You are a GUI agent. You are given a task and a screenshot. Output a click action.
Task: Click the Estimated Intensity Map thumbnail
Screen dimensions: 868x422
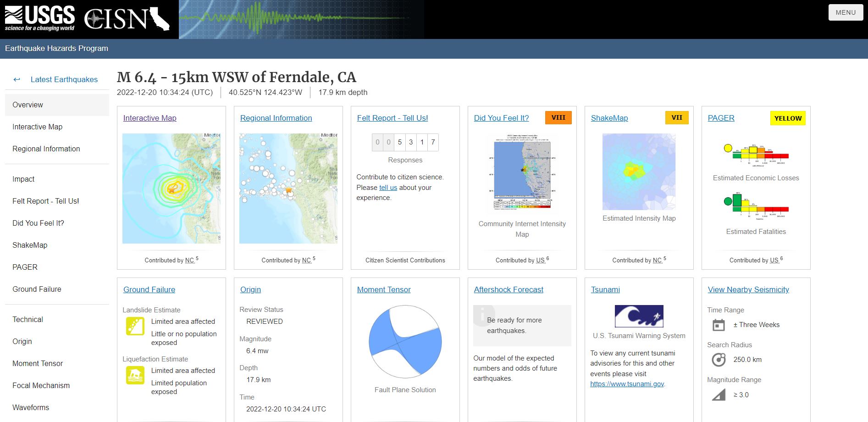(639, 172)
